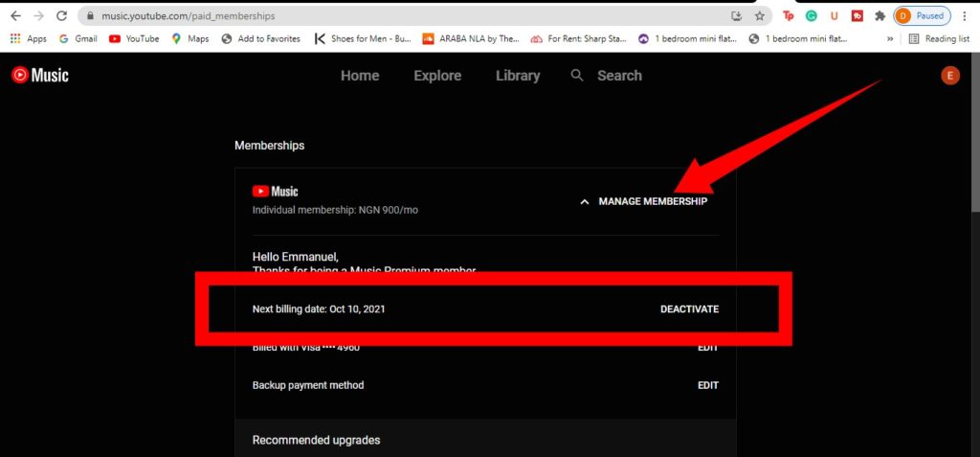
Task: Open the Grammarly extension icon
Action: point(812,16)
